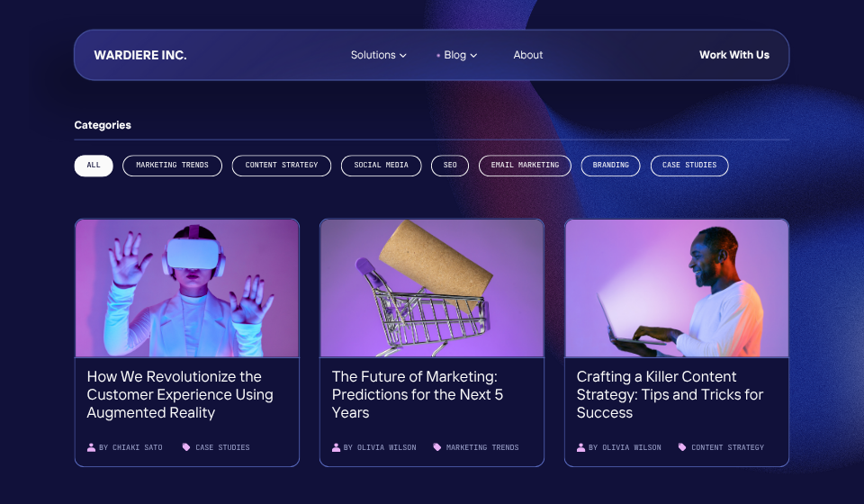This screenshot has width=864, height=504.
Task: Click By Olivia Wilson on the Content Strategy card
Action: [625, 448]
